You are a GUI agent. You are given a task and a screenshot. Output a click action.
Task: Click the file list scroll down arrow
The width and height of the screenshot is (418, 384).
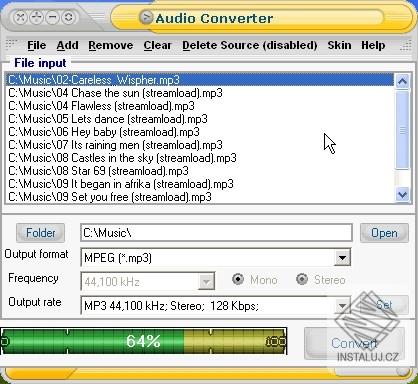pos(402,195)
